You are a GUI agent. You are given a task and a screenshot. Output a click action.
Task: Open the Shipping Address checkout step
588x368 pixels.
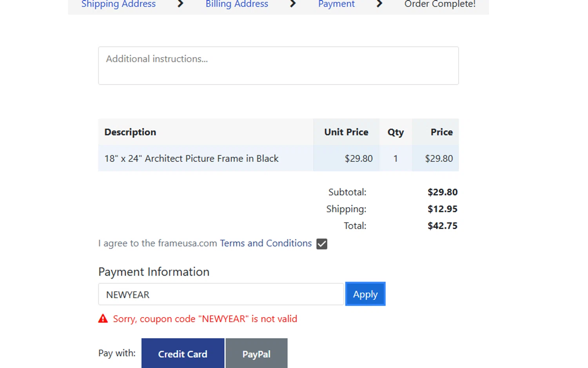coord(118,4)
